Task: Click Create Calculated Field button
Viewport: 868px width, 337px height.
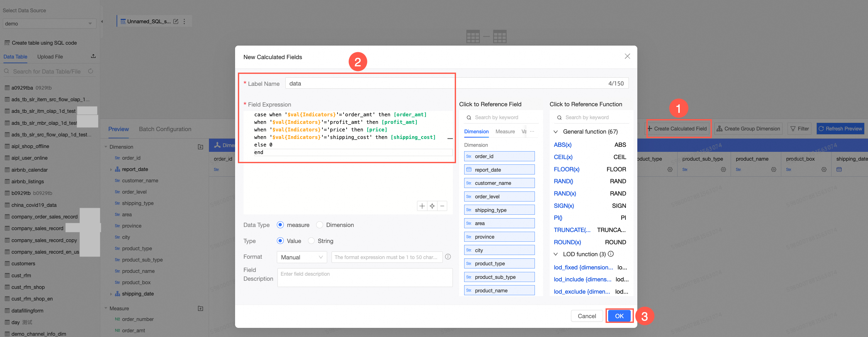Action: (677, 129)
